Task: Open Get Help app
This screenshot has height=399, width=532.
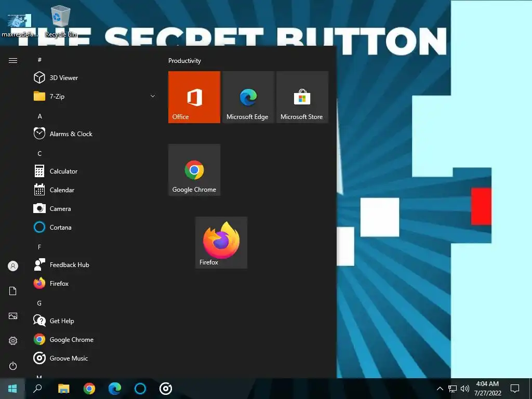Action: pos(95,321)
